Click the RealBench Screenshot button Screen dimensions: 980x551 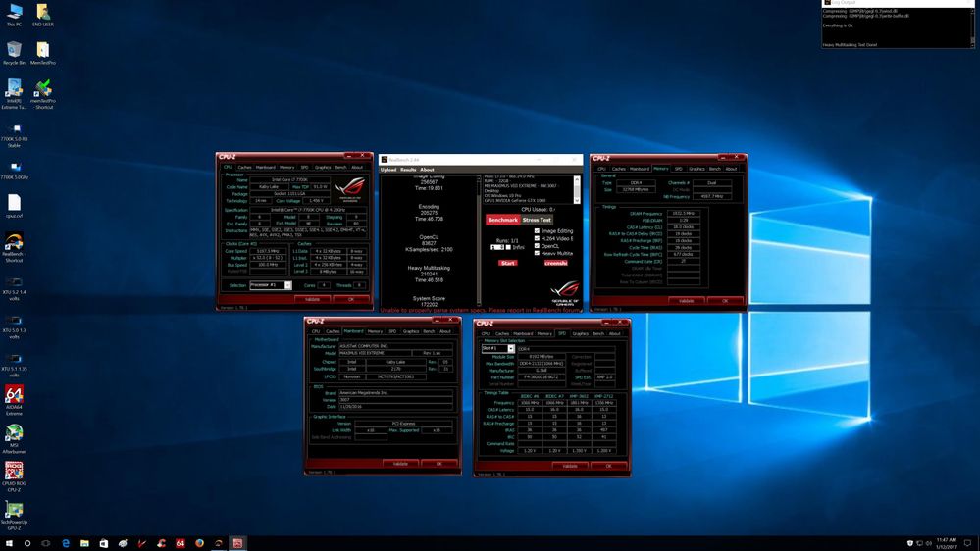(555, 263)
